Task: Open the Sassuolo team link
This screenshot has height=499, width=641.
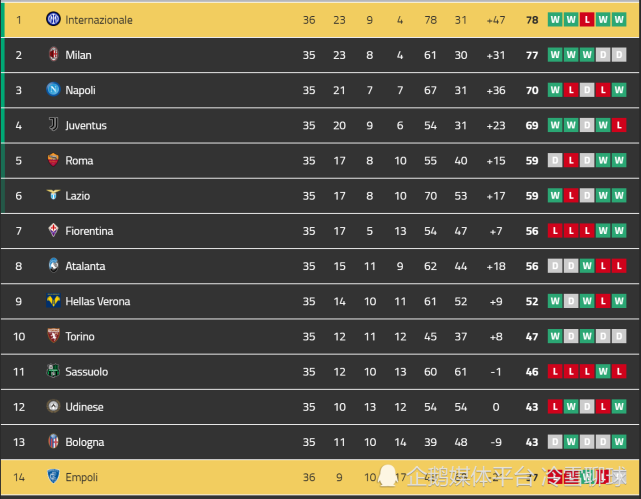Action: (87, 371)
